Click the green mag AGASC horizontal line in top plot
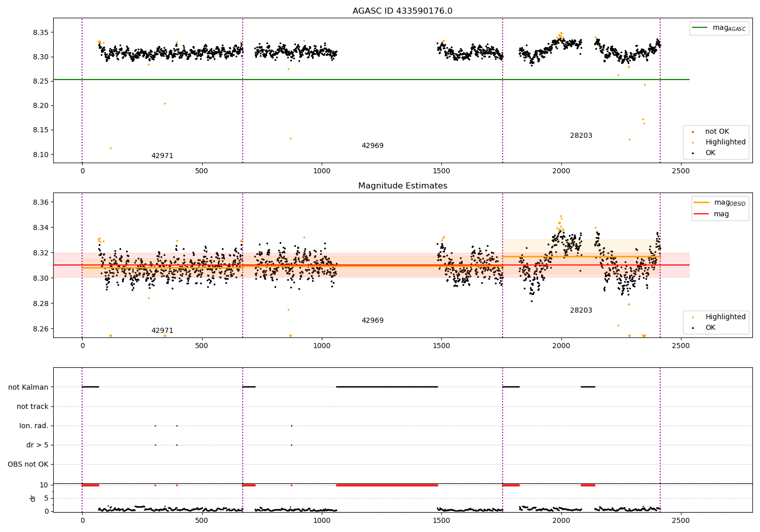This screenshot has width=760, height=532. point(371,80)
